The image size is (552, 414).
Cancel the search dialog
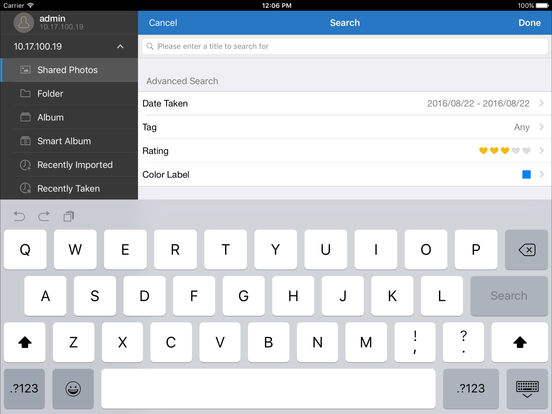pyautogui.click(x=163, y=23)
